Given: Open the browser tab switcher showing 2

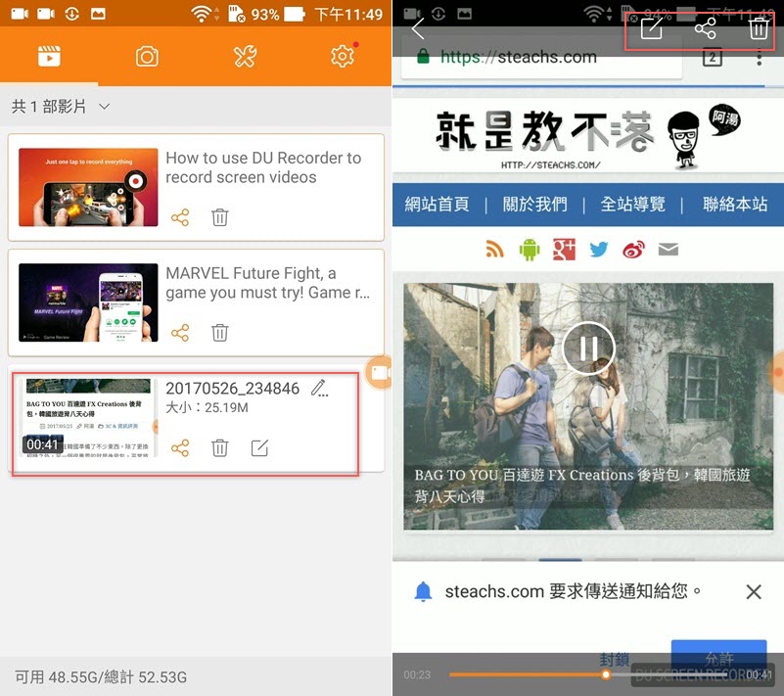Looking at the screenshot, I should pos(712,58).
